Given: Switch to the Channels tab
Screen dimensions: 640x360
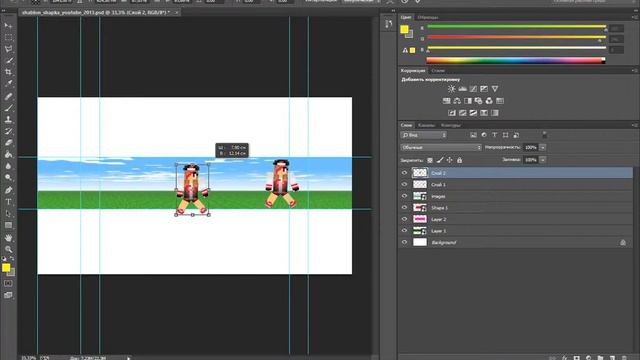Looking at the screenshot, I should (427, 125).
